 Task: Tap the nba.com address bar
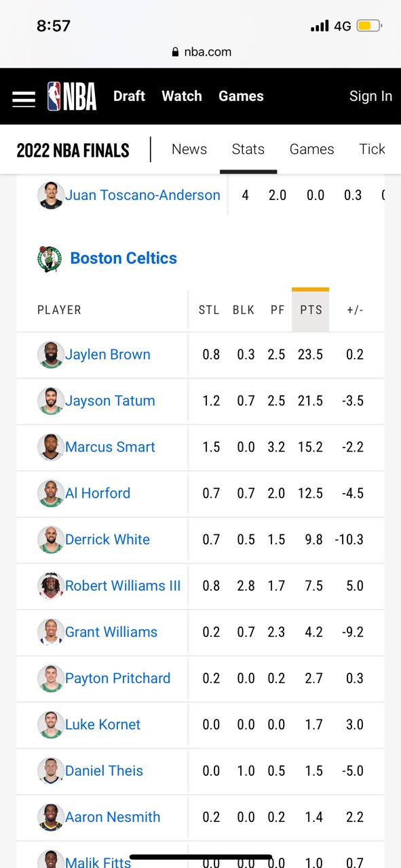[x=201, y=52]
